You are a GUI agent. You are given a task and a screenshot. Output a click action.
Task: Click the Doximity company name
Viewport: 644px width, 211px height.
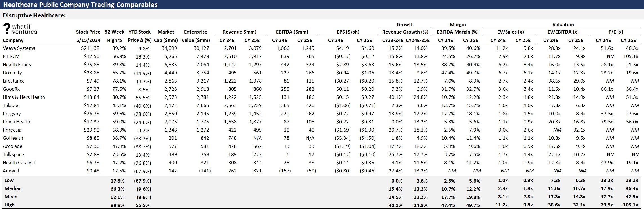(12, 73)
